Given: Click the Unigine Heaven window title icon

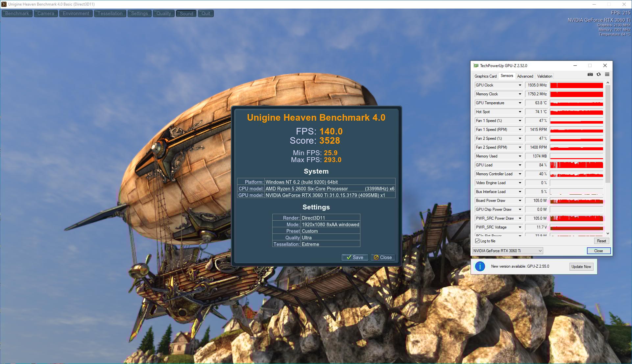Looking at the screenshot, I should [x=4, y=4].
